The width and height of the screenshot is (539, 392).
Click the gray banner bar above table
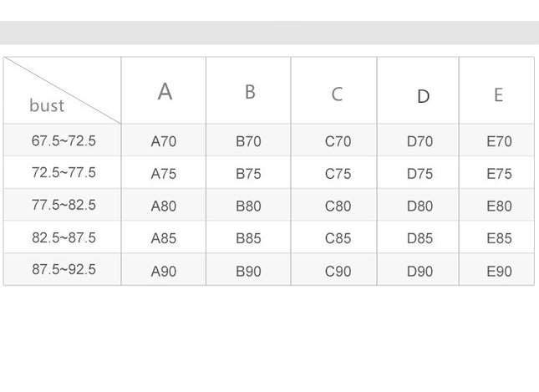269,33
